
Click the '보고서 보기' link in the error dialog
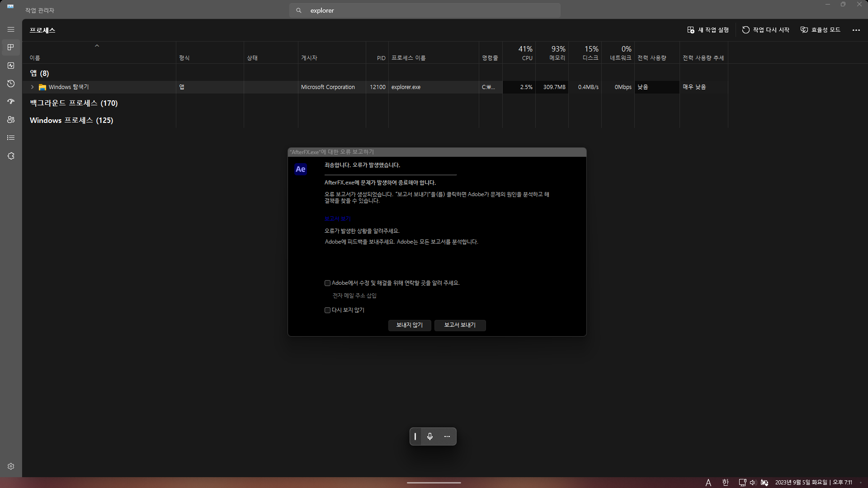click(337, 218)
